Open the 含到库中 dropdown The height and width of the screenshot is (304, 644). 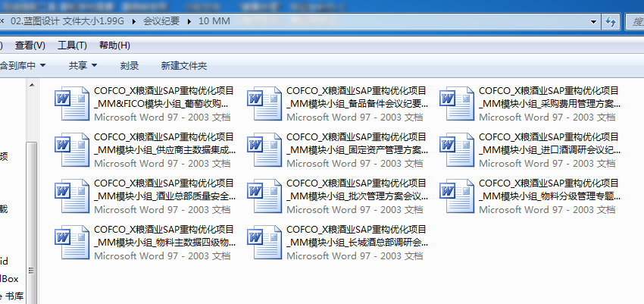coord(23,65)
